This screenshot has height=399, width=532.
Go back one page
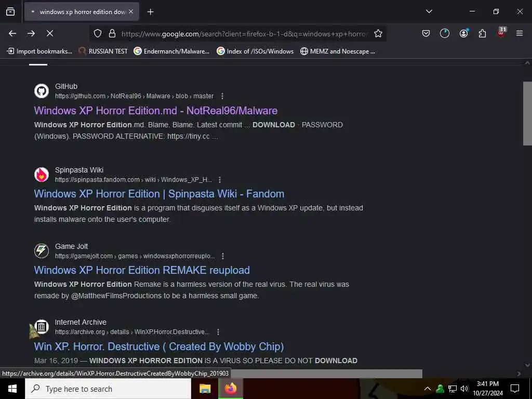click(x=12, y=33)
